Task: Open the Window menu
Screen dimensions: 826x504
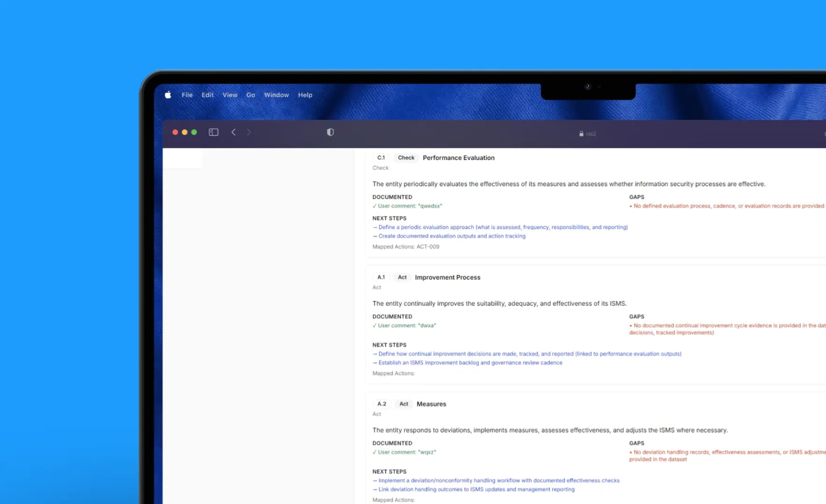Action: (276, 95)
